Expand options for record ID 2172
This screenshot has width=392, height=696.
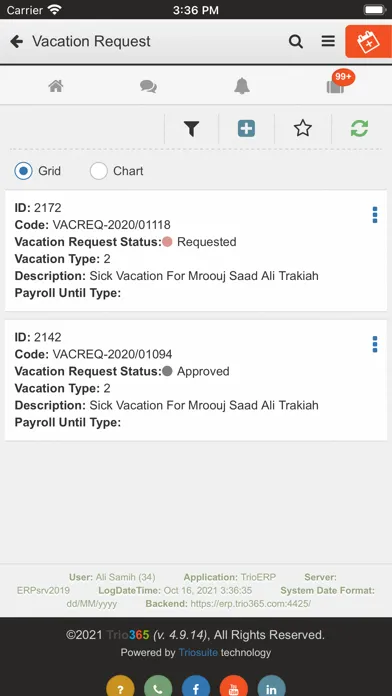tap(375, 215)
